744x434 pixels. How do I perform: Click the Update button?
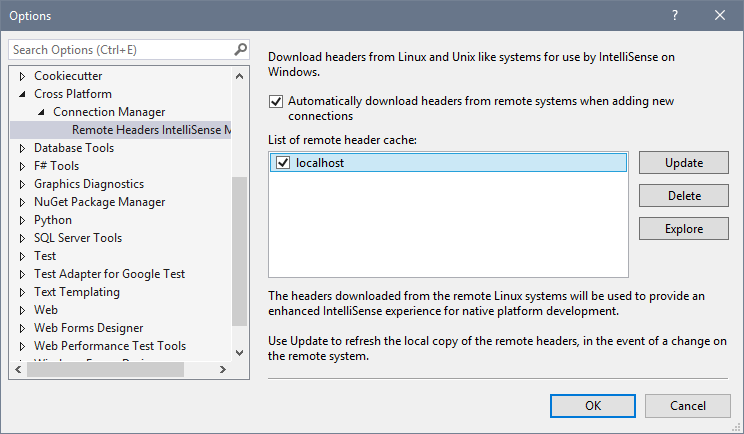[683, 163]
